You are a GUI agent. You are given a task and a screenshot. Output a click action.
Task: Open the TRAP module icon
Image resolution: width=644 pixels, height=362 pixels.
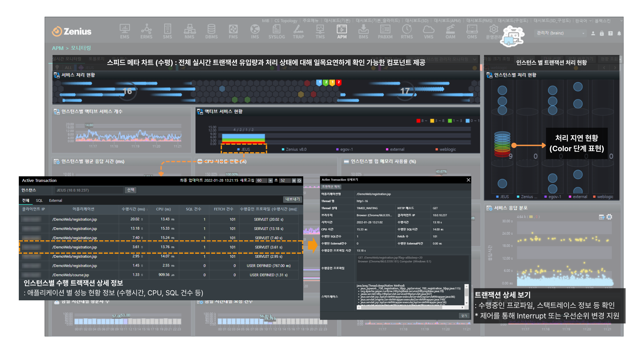click(x=299, y=32)
